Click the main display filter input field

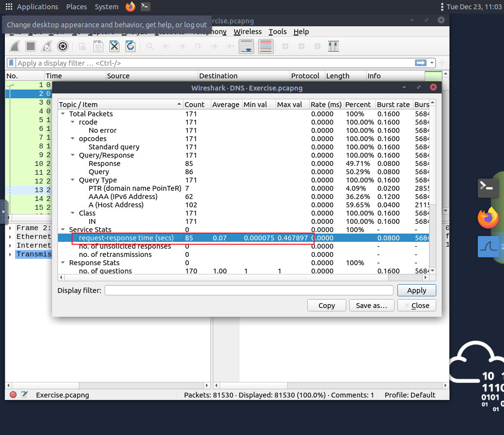(215, 63)
